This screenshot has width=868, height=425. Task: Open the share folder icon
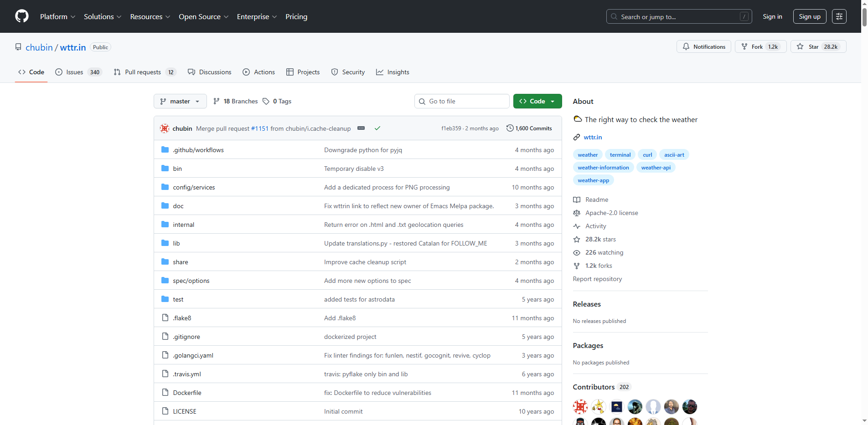165,262
